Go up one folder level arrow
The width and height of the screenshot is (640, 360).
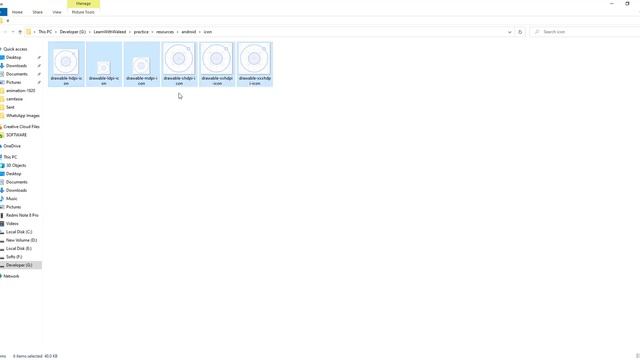click(20, 32)
